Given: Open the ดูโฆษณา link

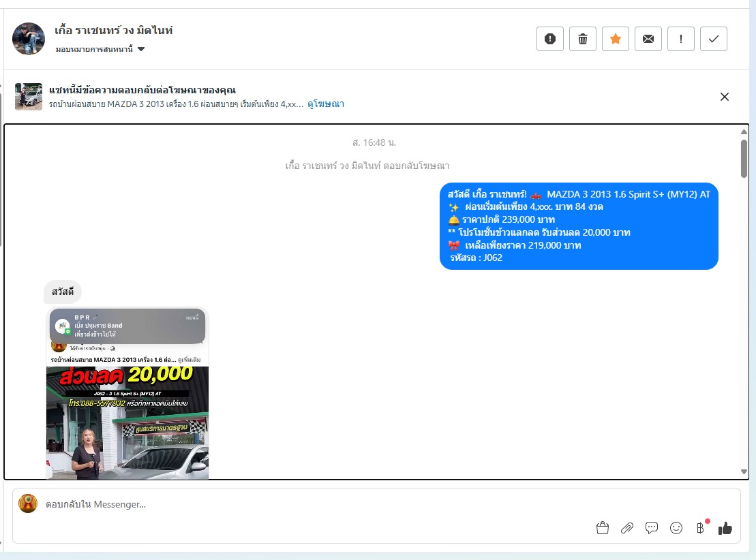Looking at the screenshot, I should tap(326, 104).
